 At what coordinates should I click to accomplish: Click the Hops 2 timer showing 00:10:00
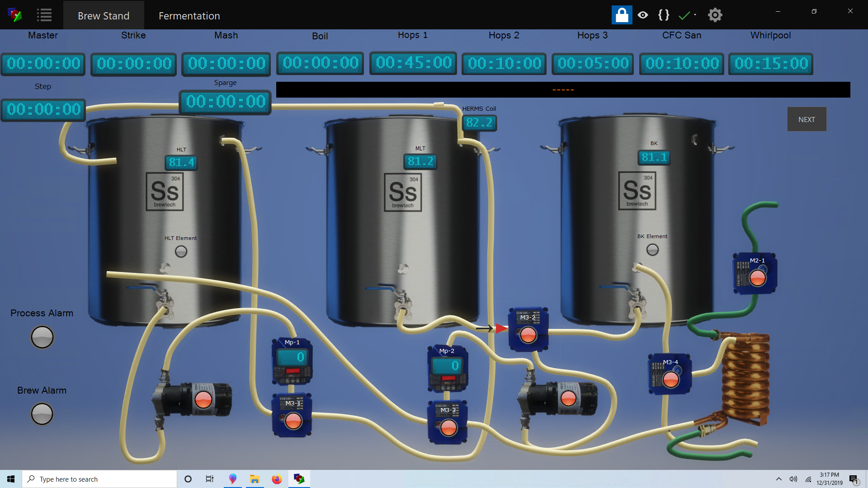click(x=505, y=63)
